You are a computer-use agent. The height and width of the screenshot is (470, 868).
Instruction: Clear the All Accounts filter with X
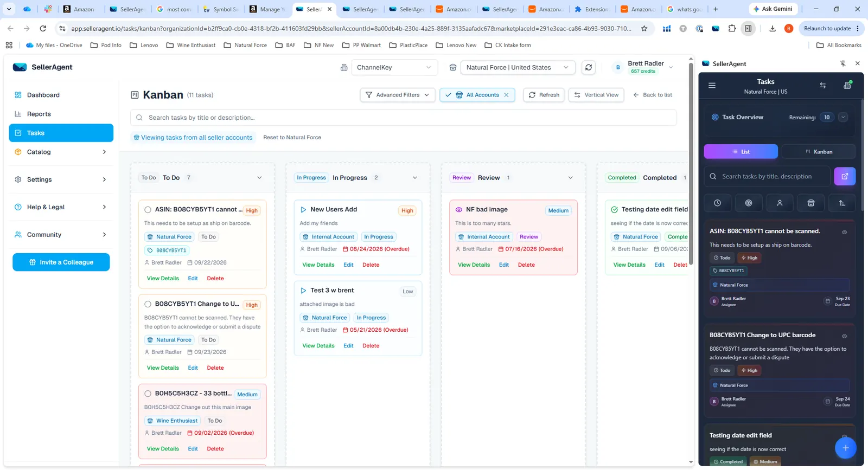pyautogui.click(x=506, y=95)
